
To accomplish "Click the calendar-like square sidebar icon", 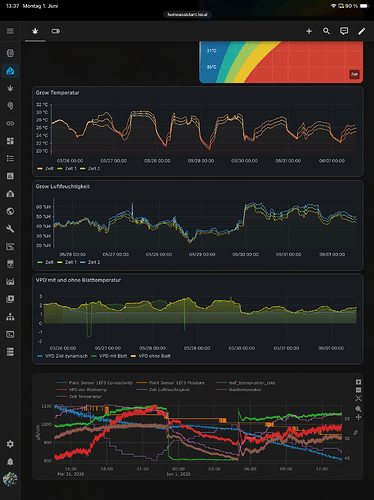I will tap(10, 176).
